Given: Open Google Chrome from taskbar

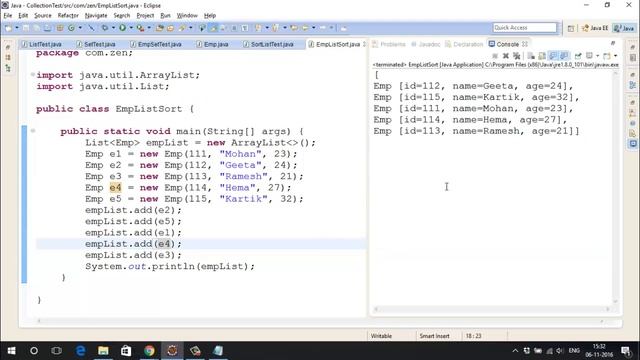Looking at the screenshot, I should point(149,351).
